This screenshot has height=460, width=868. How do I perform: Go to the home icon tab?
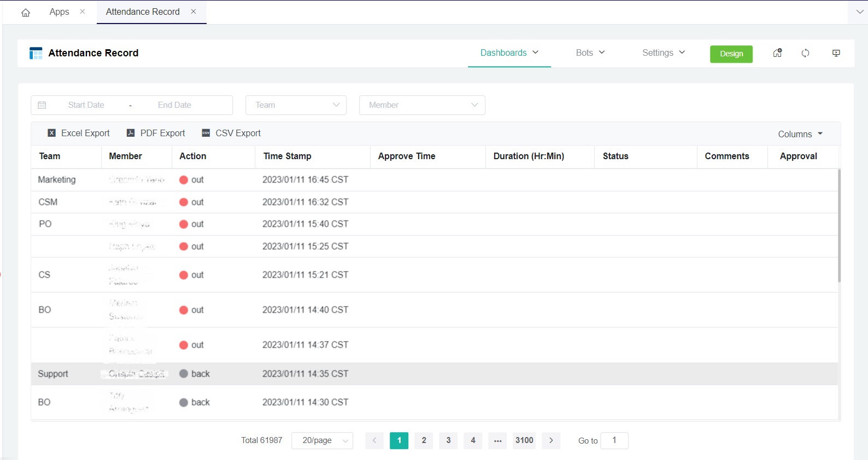26,13
